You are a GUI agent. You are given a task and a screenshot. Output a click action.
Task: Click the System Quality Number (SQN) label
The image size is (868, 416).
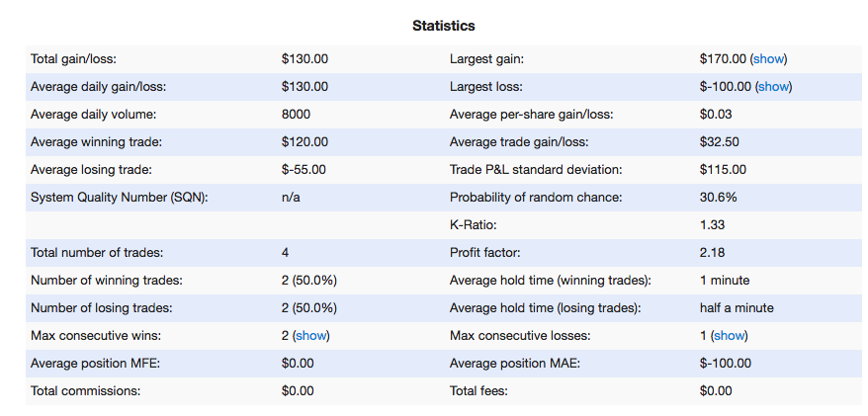[x=119, y=198]
